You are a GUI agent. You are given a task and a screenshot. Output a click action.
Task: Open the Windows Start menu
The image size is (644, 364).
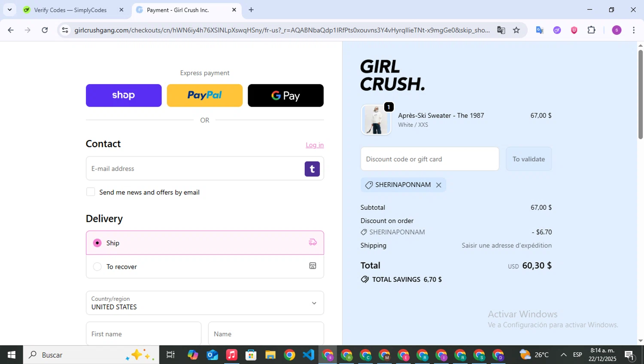pyautogui.click(x=12, y=355)
